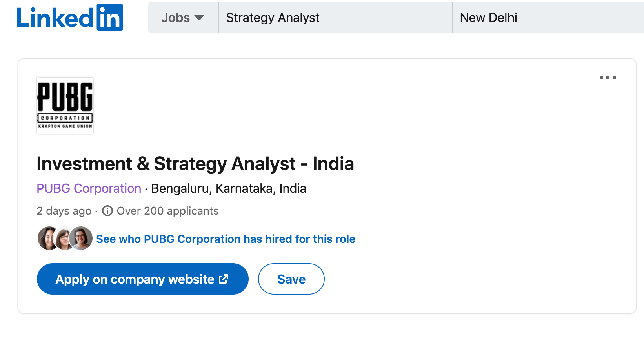
Task: Click the first hired employee avatar
Action: coord(47,238)
